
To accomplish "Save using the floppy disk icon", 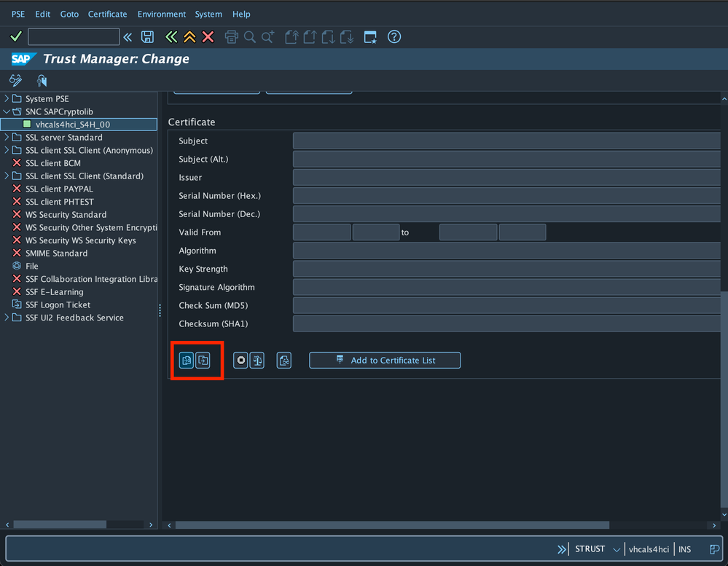I will click(x=147, y=37).
